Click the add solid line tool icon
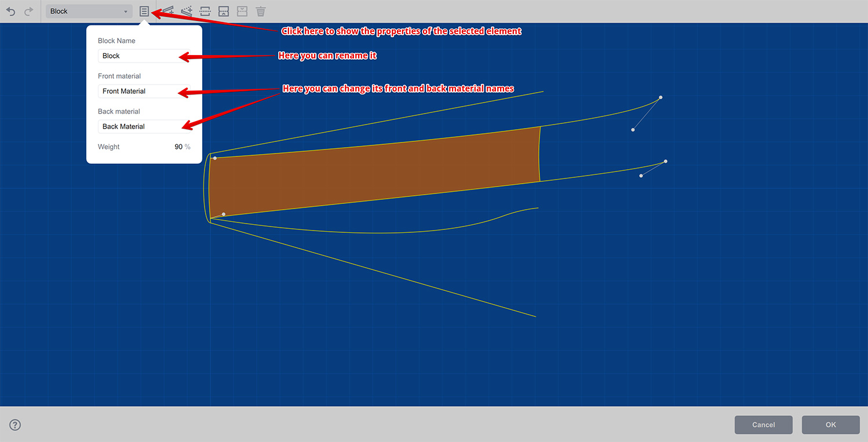868x442 pixels. pos(167,11)
